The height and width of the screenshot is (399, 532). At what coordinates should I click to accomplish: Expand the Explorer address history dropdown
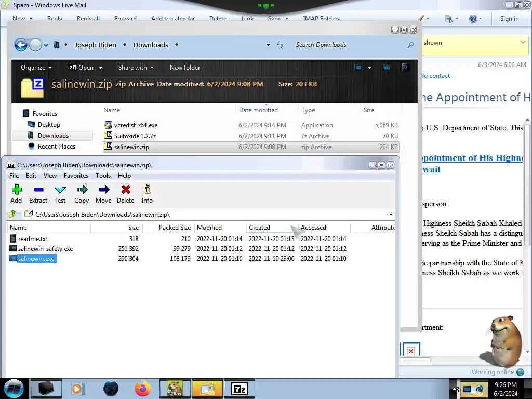pyautogui.click(x=268, y=45)
